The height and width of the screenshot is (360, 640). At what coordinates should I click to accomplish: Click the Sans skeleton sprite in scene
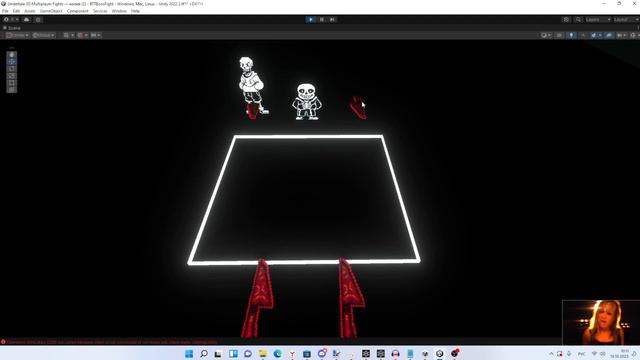tap(307, 102)
